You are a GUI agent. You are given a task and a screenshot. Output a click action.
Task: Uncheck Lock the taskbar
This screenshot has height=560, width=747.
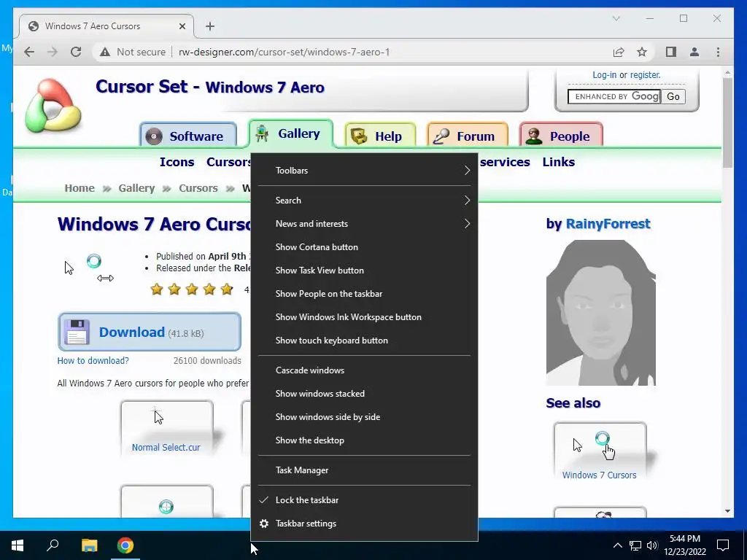coord(364,500)
